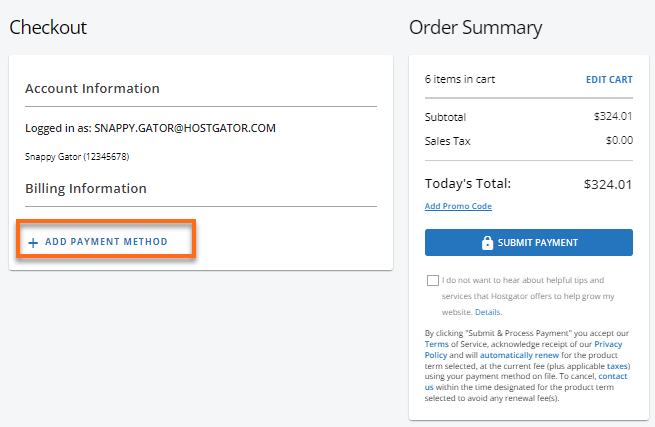Image resolution: width=655 pixels, height=427 pixels.
Task: Click the lock icon on Submit Payment
Action: [488, 243]
